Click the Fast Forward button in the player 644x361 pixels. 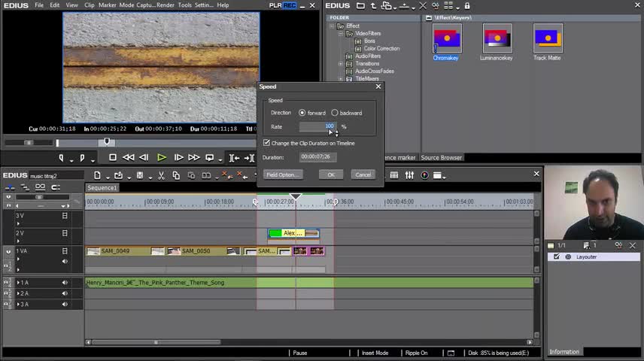coord(193,157)
